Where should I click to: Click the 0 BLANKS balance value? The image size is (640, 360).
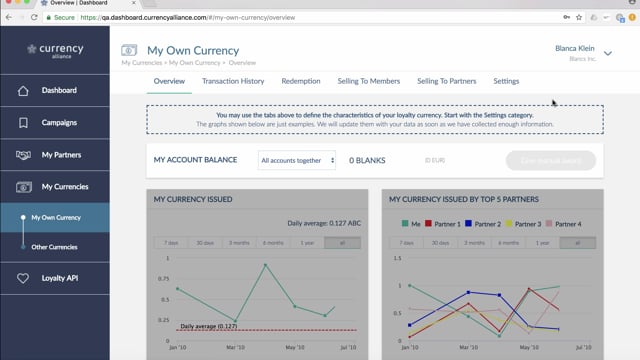(367, 160)
